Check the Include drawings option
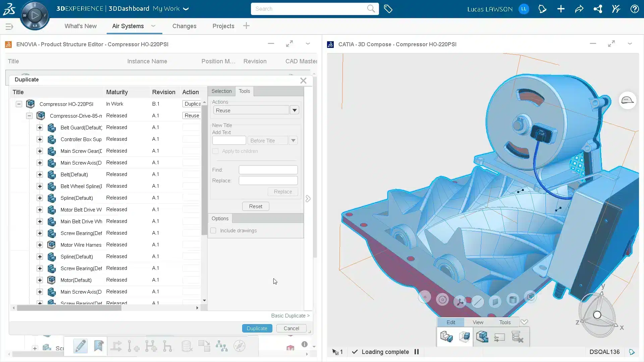The width and height of the screenshot is (644, 362). pyautogui.click(x=213, y=230)
